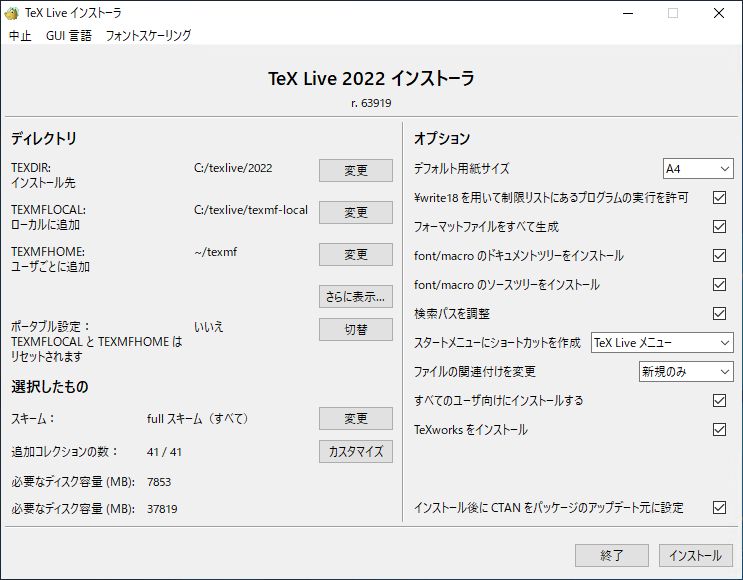Screen dimensions: 743x580
Task: Open the フォントスケーリング menu
Action: coord(148,36)
